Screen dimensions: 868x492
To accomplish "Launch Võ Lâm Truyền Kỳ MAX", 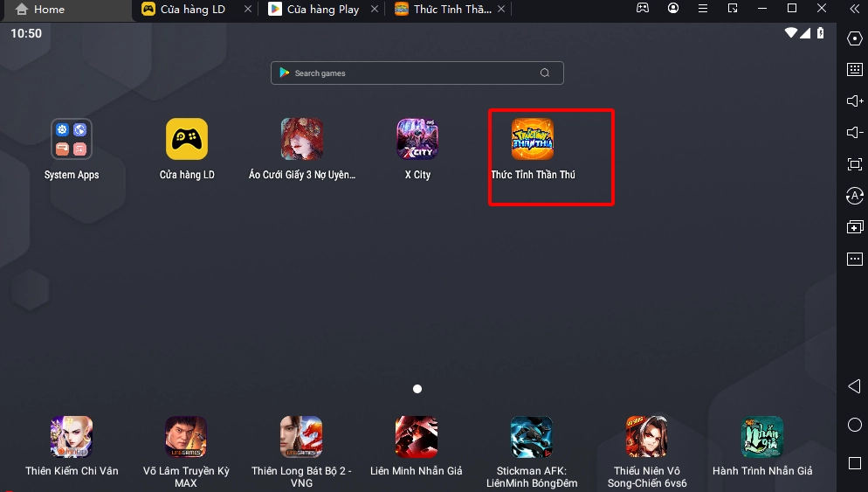I will click(x=186, y=437).
